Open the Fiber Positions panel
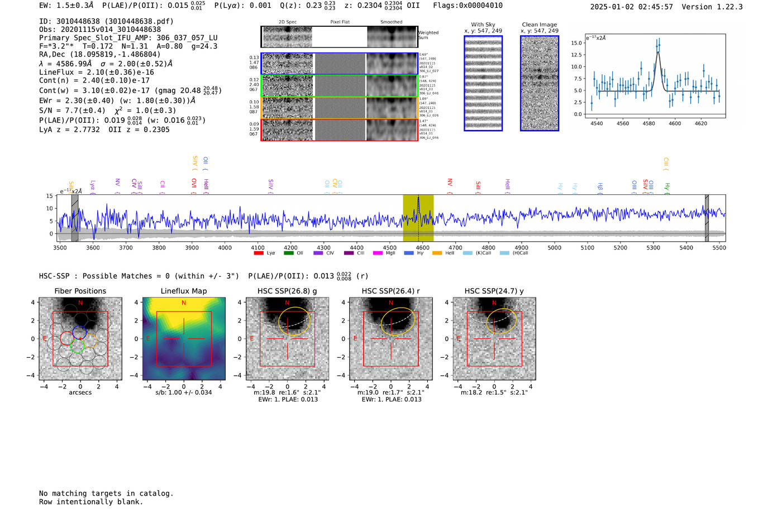782x532 pixels. coord(80,339)
